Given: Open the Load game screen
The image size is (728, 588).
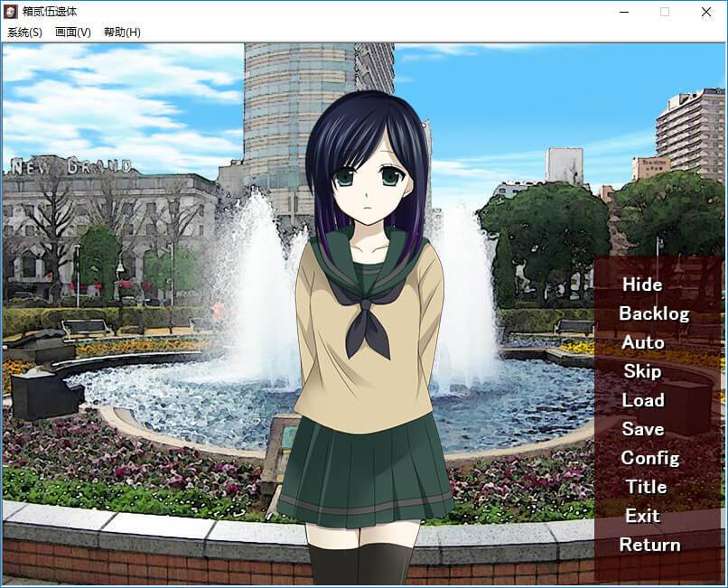Looking at the screenshot, I should click(x=642, y=400).
